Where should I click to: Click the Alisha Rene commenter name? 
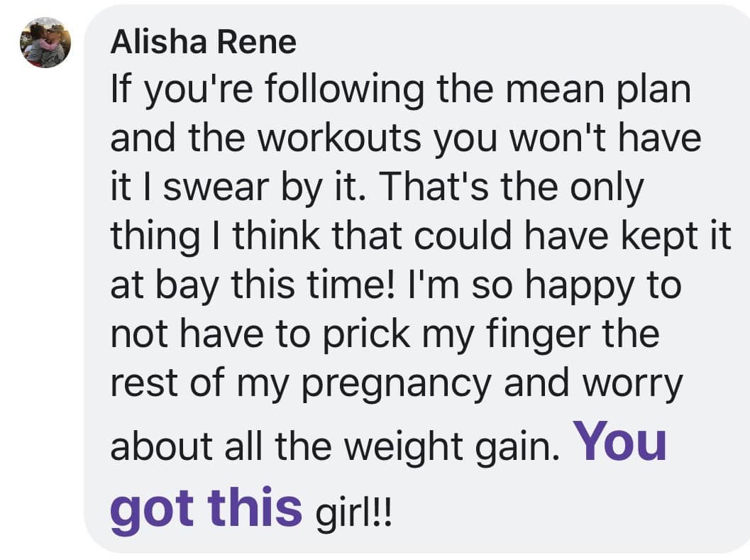203,42
